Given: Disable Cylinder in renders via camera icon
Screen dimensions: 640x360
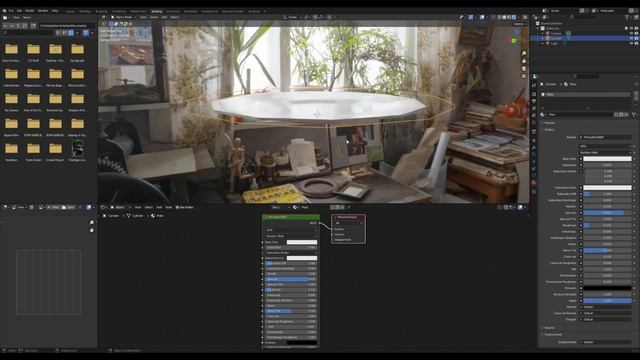Looking at the screenshot, I should pyautogui.click(x=636, y=38).
